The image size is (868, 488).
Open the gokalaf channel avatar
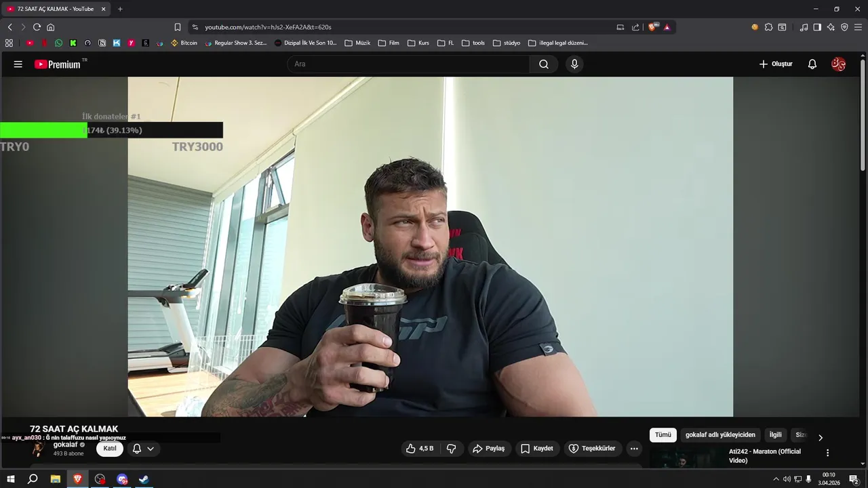coord(38,449)
